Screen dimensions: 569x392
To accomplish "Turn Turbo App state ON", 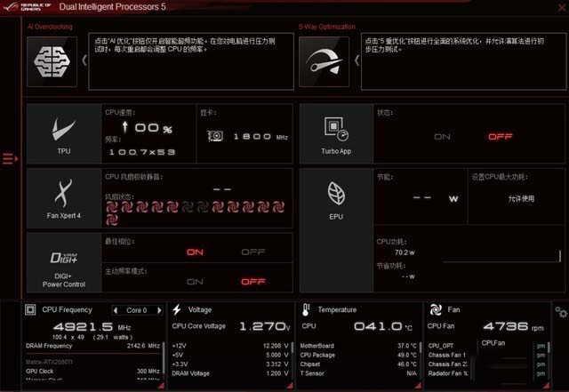I will pos(442,137).
